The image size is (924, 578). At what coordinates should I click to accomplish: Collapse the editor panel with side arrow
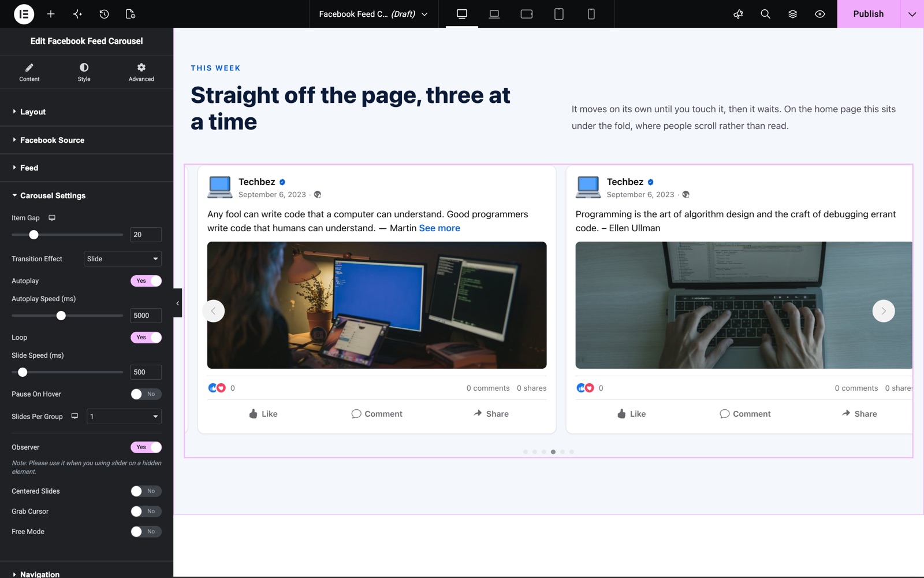177,303
